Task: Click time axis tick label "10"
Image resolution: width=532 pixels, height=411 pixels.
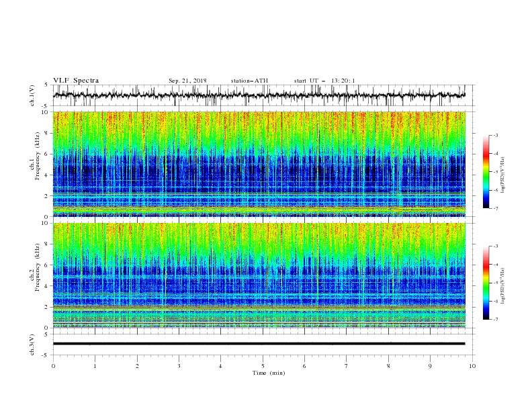Action: 472,366
